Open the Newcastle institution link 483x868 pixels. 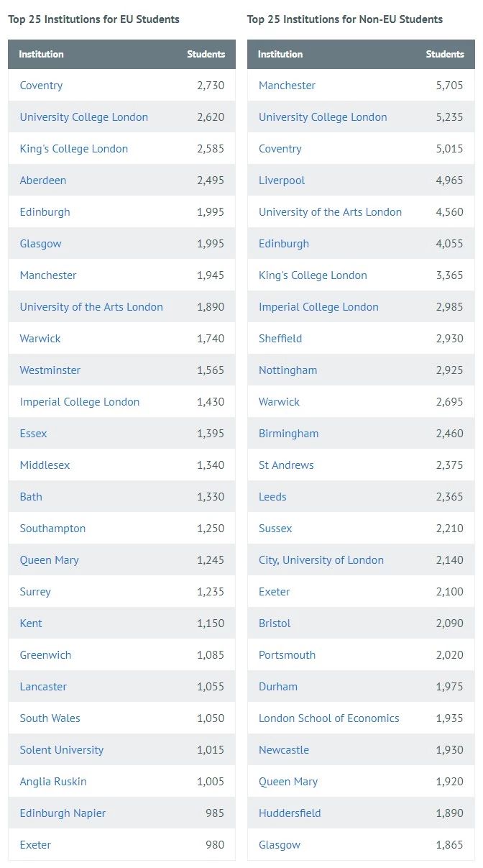coord(284,750)
